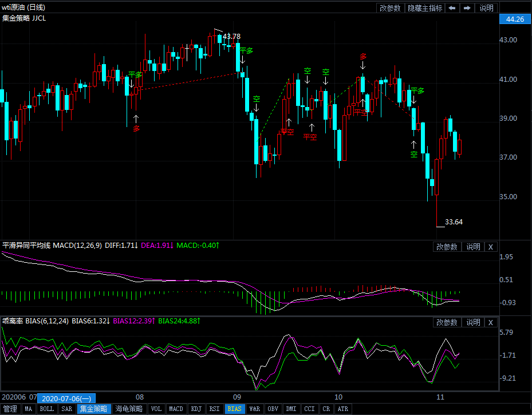532x415 pixels.
Task: Open the 管理 indicator manager tab
Action: (10, 409)
